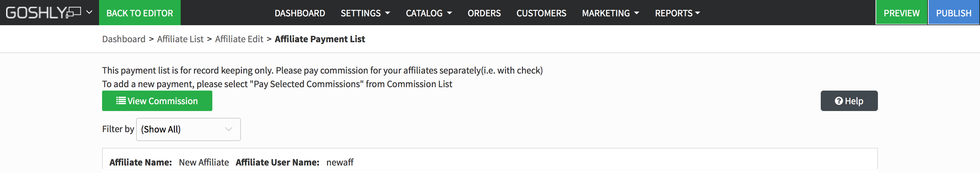Expand the SETTINGS dropdown menu

pyautogui.click(x=365, y=13)
